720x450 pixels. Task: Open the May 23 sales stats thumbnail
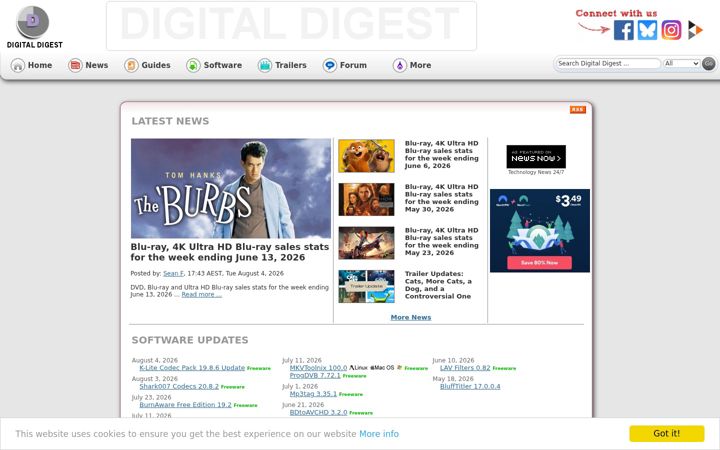[x=366, y=243]
